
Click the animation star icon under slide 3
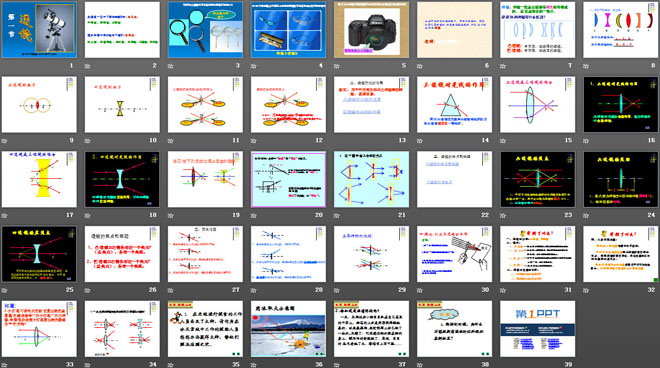(x=171, y=66)
